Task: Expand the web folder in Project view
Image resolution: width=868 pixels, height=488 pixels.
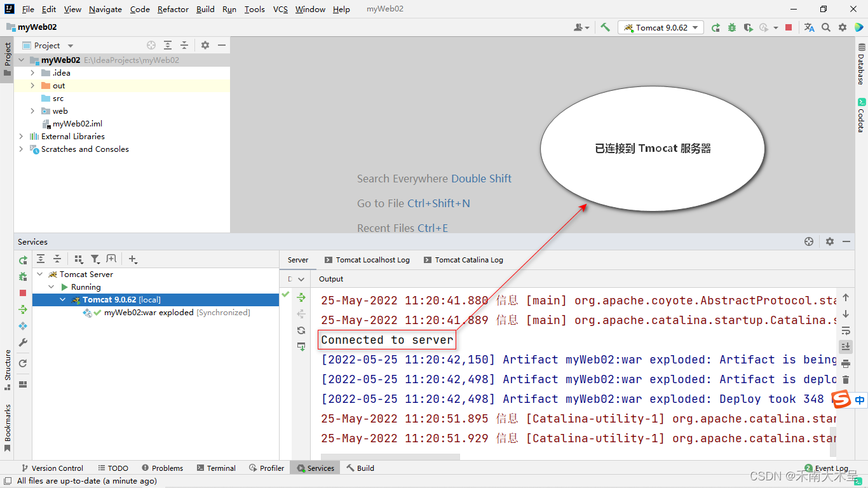Action: pos(32,111)
